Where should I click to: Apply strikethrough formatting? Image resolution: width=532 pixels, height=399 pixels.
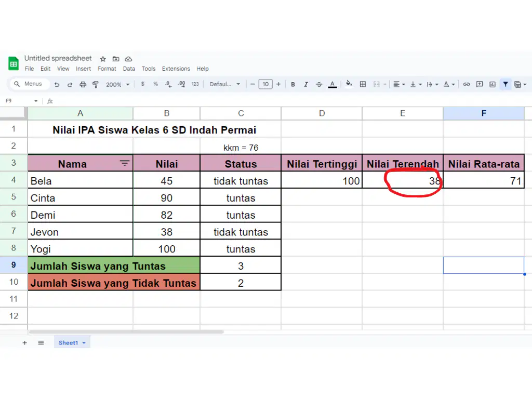319,85
